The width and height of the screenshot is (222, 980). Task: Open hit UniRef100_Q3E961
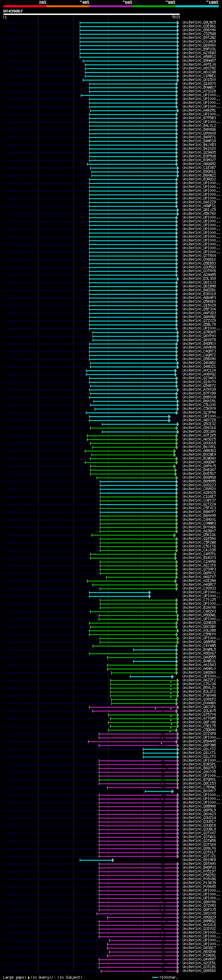(199, 26)
